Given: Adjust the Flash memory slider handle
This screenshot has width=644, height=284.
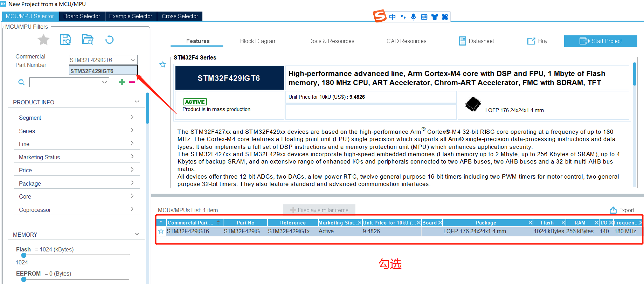Looking at the screenshot, I should (x=24, y=255).
